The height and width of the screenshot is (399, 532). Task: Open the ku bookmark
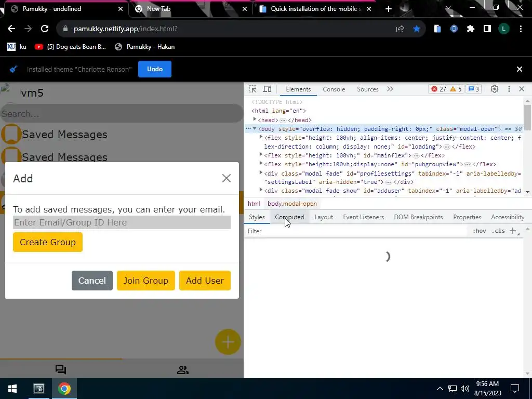[x=17, y=47]
